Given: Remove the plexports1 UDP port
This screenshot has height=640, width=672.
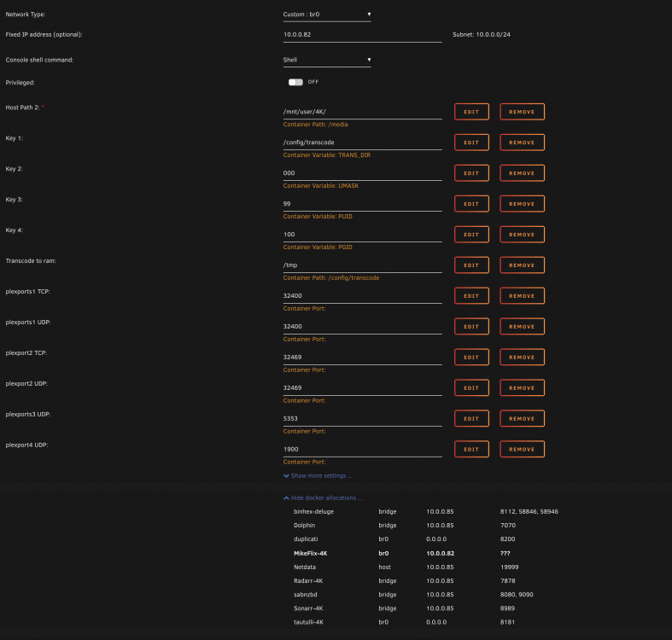Looking at the screenshot, I should pyautogui.click(x=522, y=327).
